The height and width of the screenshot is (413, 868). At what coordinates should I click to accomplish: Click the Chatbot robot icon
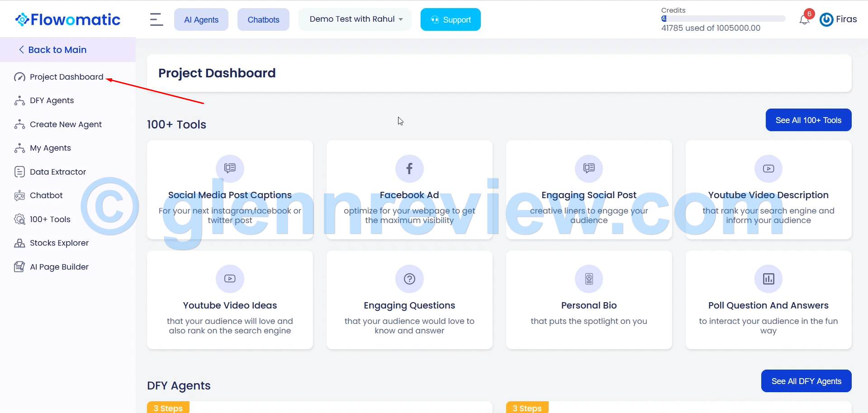coord(19,195)
